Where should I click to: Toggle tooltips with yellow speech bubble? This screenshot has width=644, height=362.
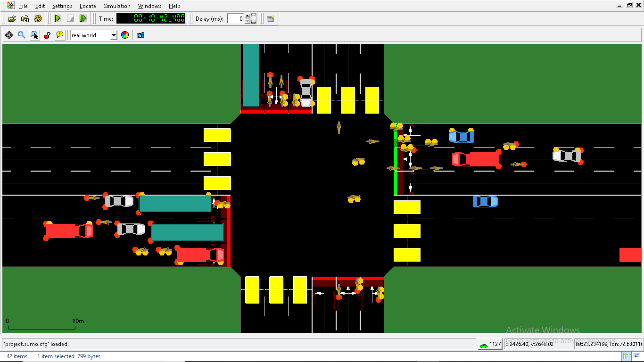tap(60, 35)
